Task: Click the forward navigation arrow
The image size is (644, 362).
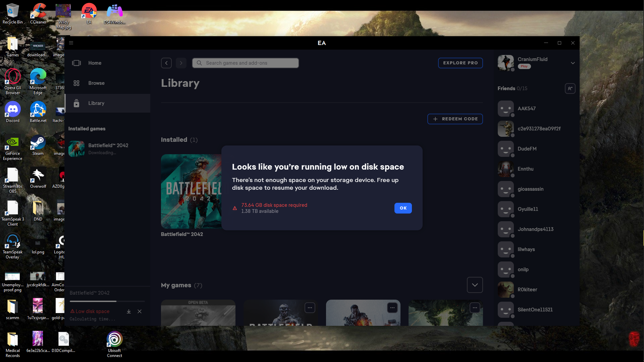Action: coord(181,63)
